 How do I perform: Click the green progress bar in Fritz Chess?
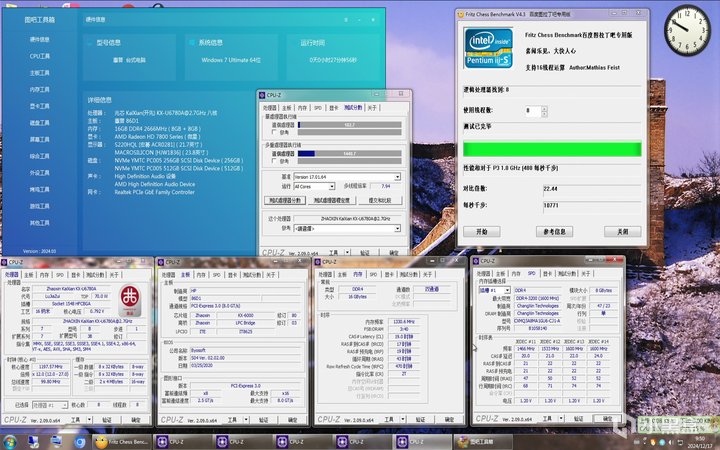[552, 149]
